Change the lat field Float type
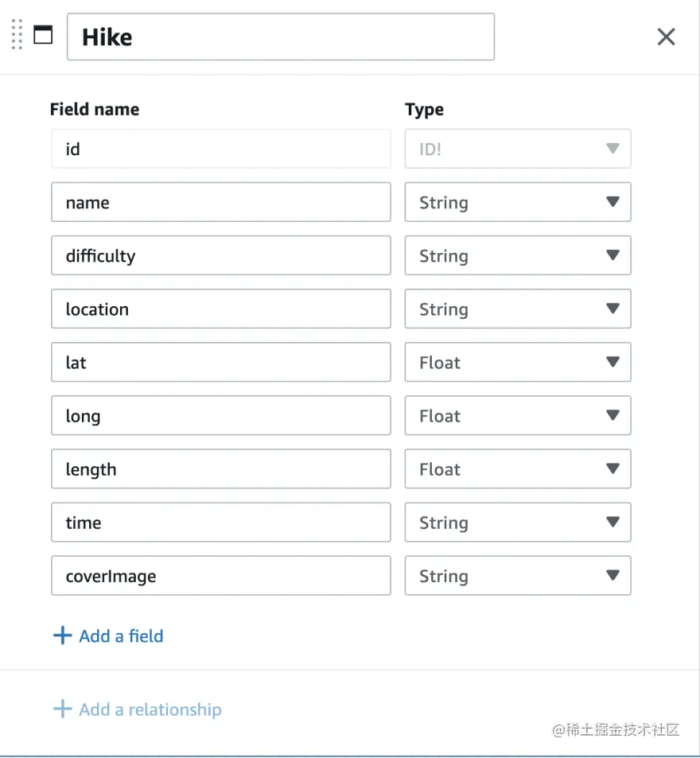 coord(517,362)
